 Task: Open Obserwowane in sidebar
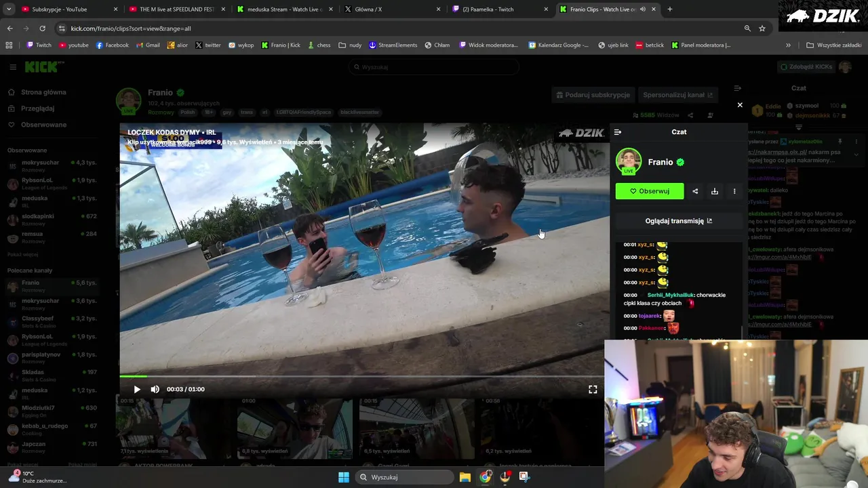43,125
